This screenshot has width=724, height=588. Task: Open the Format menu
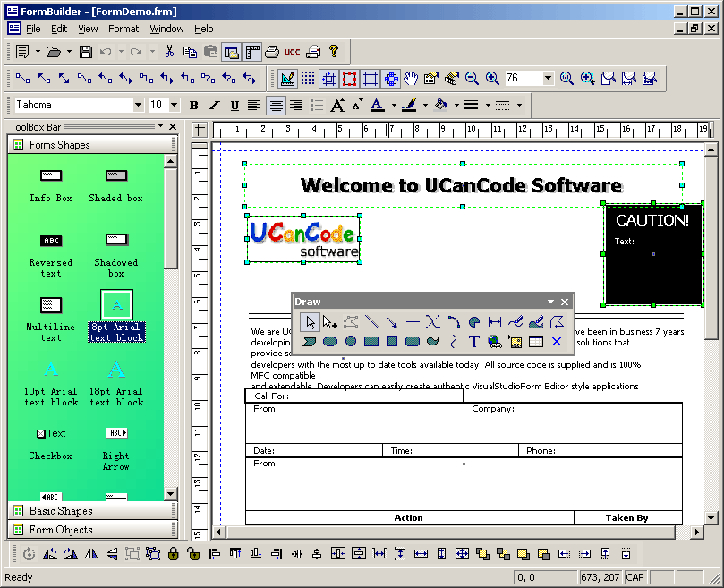124,29
